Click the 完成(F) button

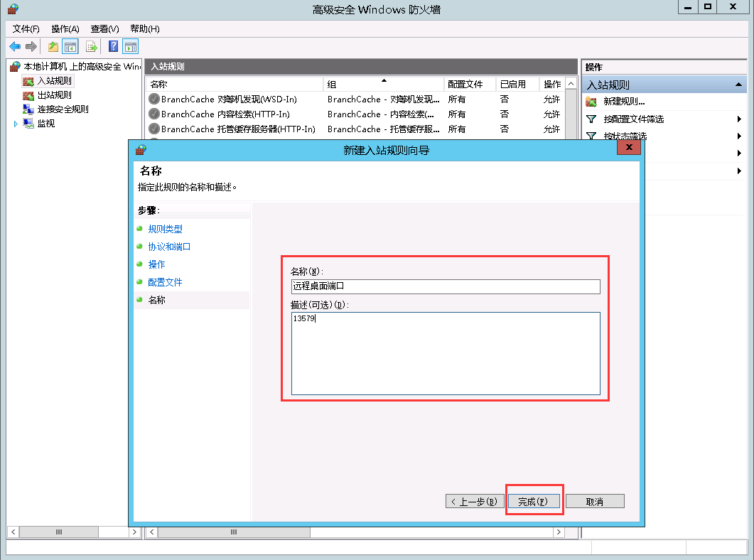(534, 501)
